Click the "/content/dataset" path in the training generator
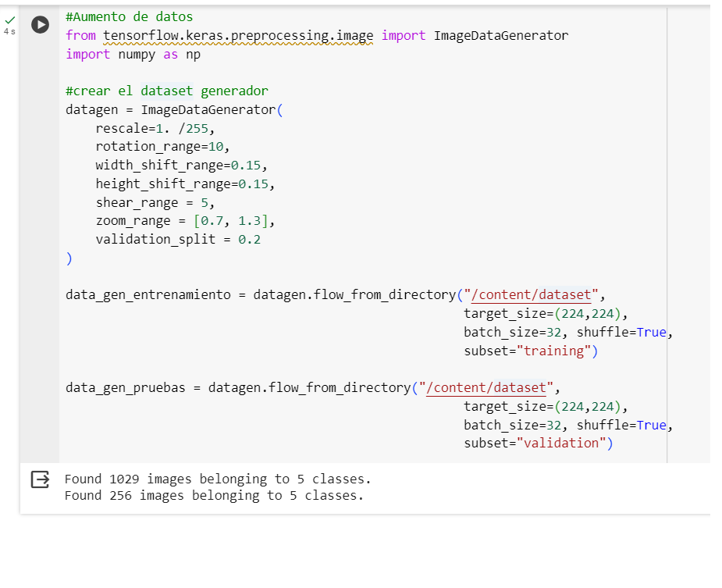This screenshot has width=722, height=588. click(x=531, y=295)
